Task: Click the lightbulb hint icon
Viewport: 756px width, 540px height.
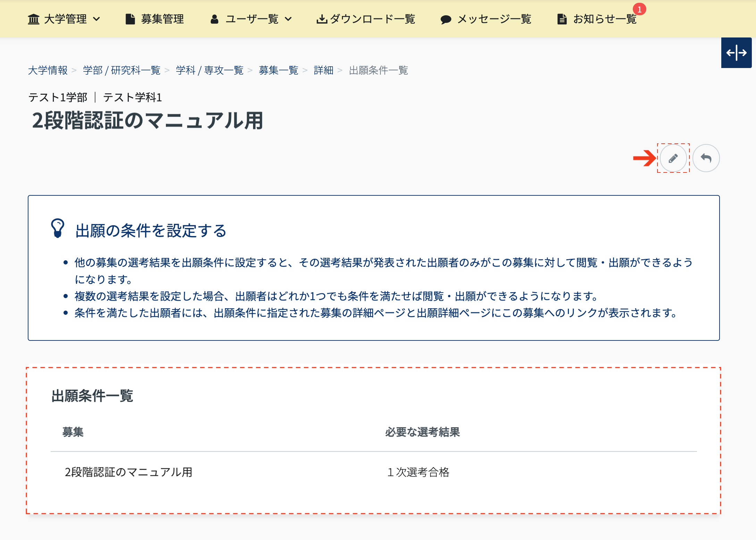Action: pyautogui.click(x=58, y=228)
